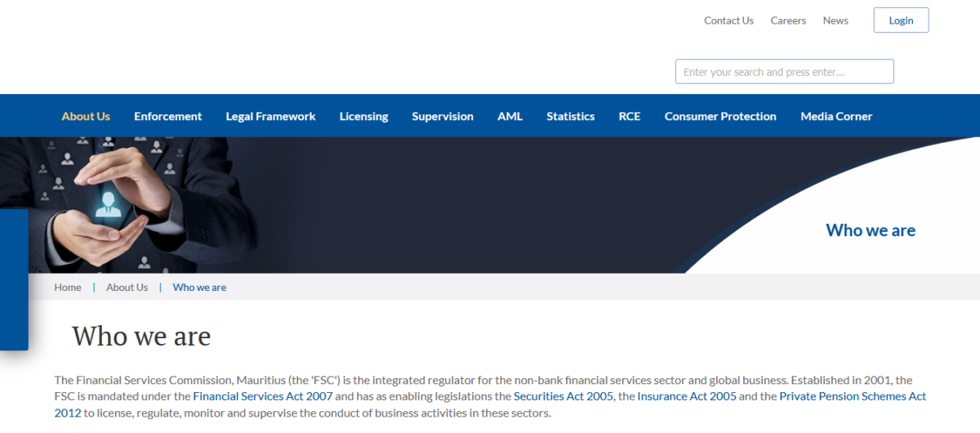
Task: Open the AML menu
Action: point(510,116)
